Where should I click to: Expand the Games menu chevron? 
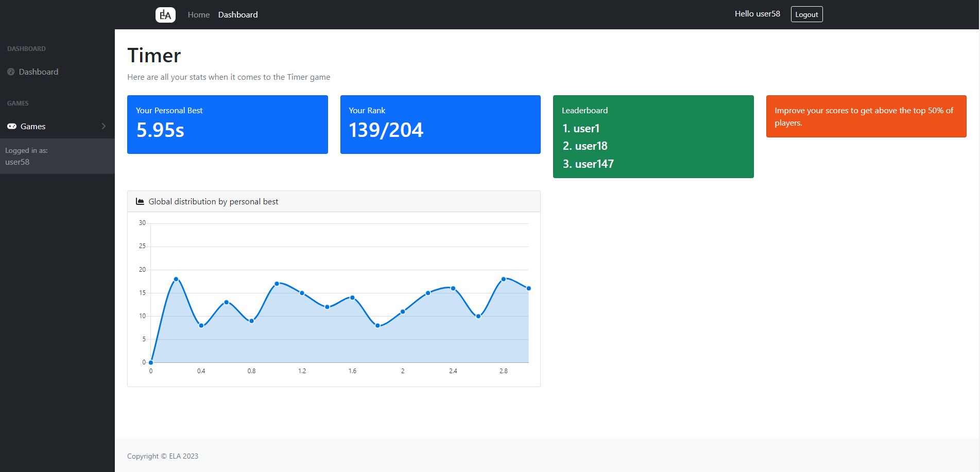(104, 126)
